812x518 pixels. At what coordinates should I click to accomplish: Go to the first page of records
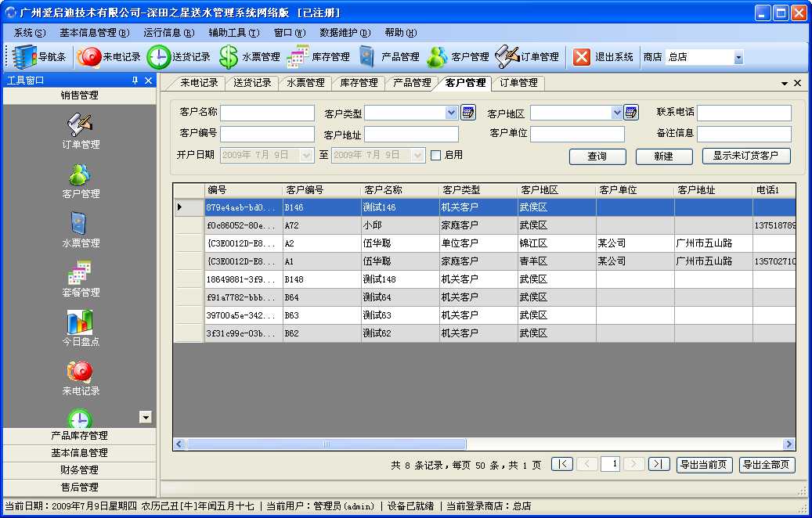(x=562, y=464)
